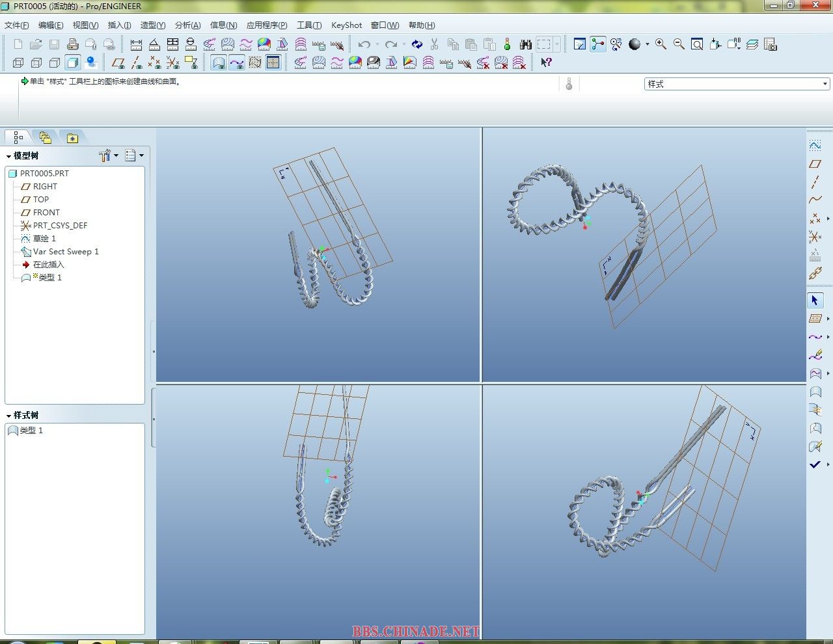Click the traffic light regenerate icon

click(508, 44)
